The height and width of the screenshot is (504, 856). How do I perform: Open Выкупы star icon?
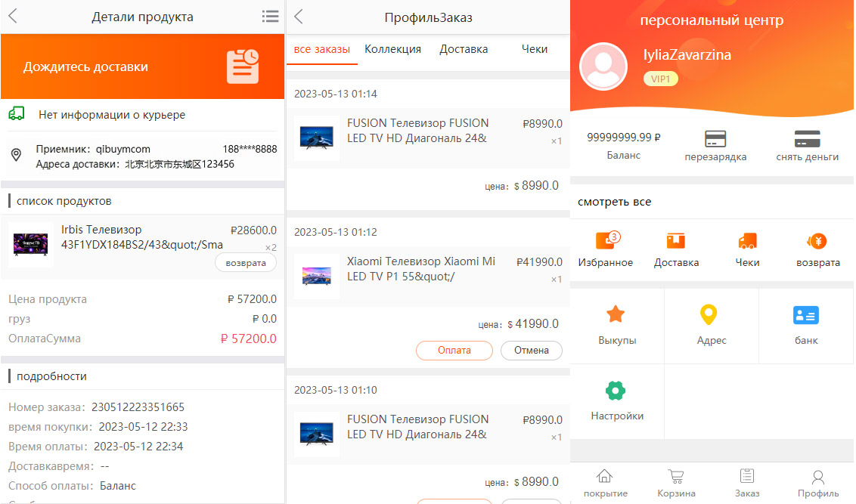(616, 314)
